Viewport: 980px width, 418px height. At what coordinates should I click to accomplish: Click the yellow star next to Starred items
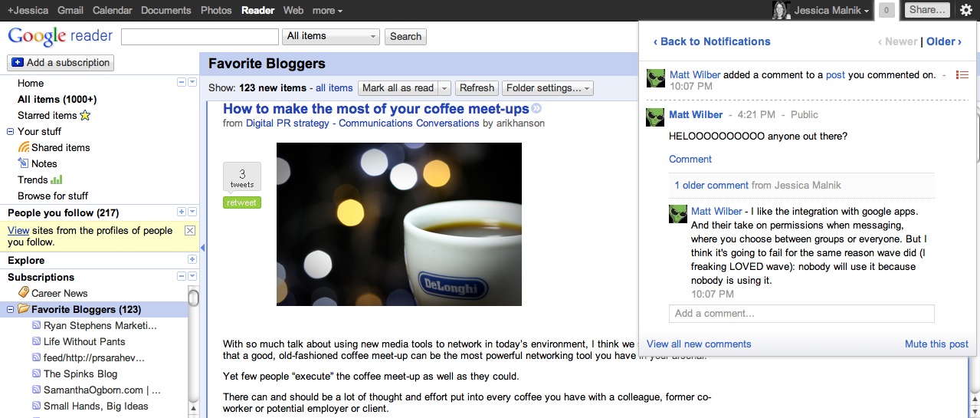click(85, 116)
